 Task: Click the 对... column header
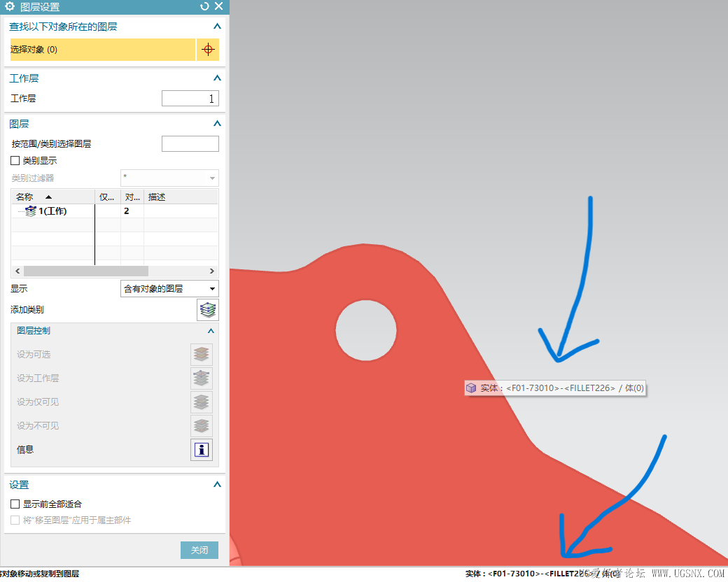[132, 197]
